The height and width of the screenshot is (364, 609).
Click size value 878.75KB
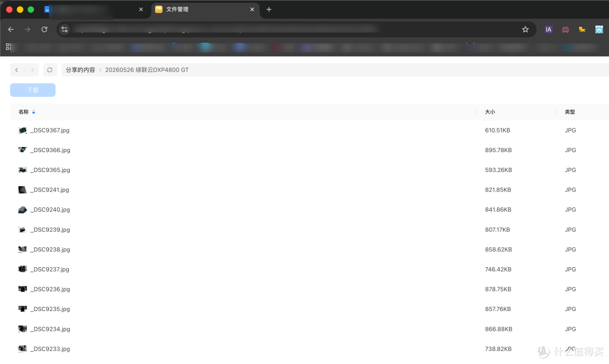click(498, 289)
